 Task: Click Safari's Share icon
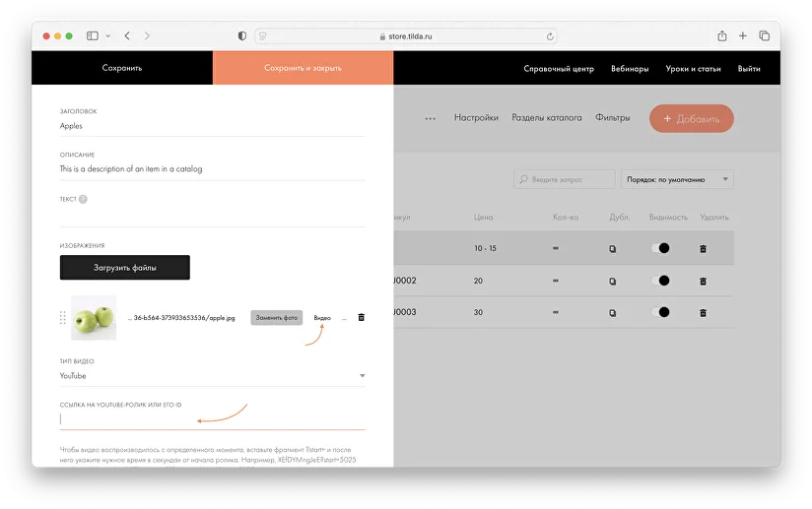[722, 35]
